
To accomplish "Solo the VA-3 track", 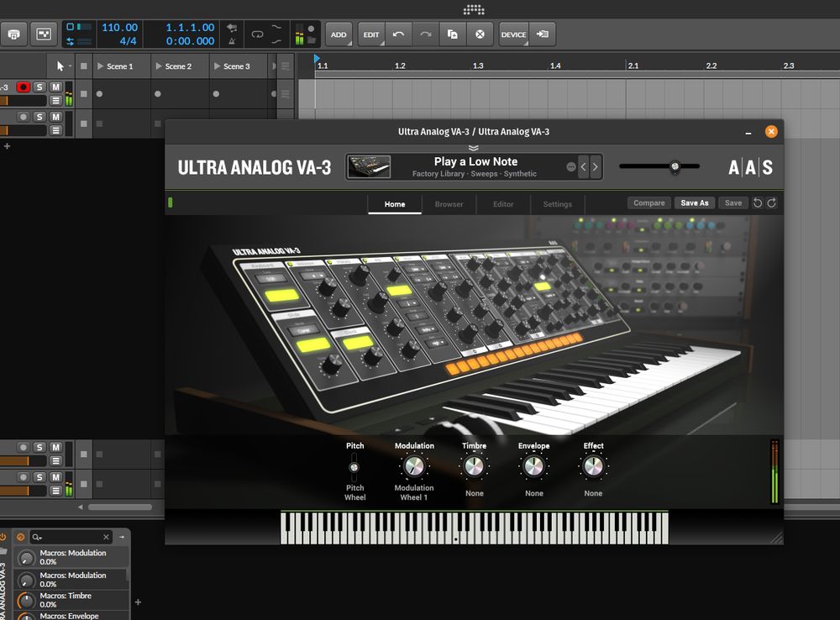I will 39,87.
